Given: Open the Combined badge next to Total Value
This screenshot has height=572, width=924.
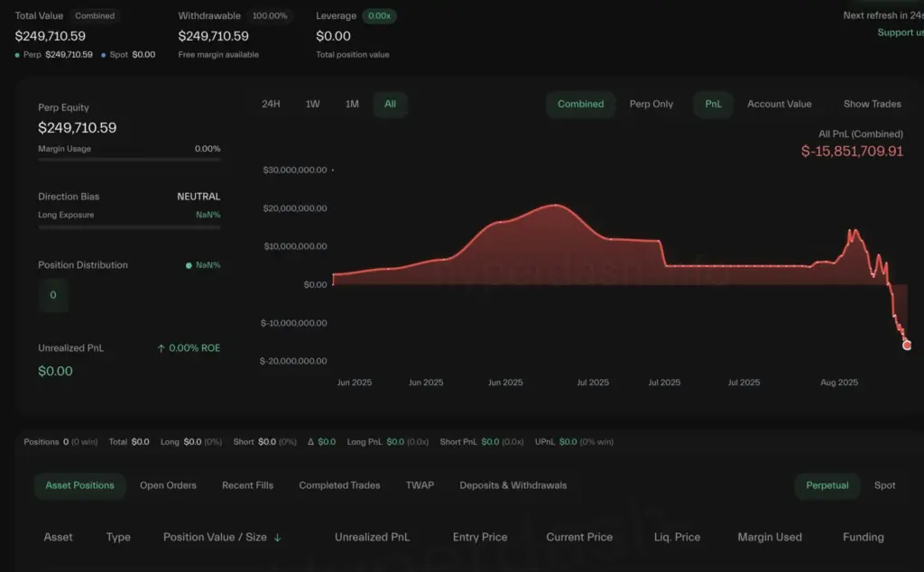Looking at the screenshot, I should [x=95, y=16].
